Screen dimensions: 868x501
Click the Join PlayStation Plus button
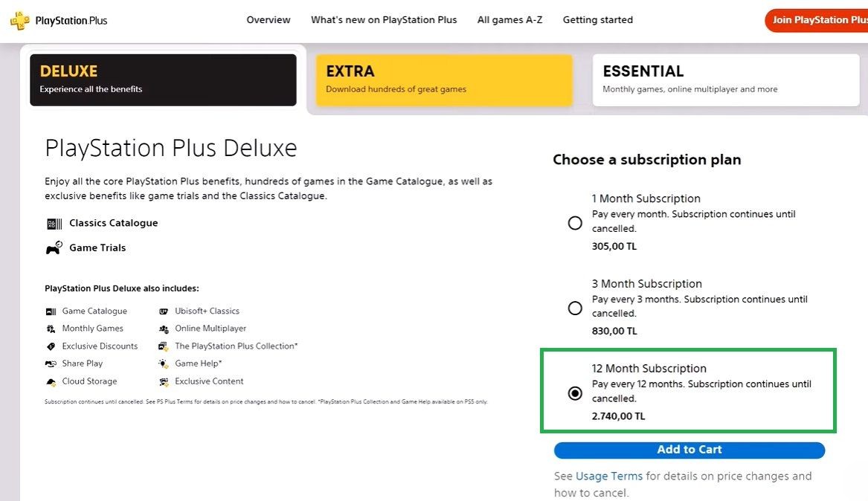click(819, 20)
